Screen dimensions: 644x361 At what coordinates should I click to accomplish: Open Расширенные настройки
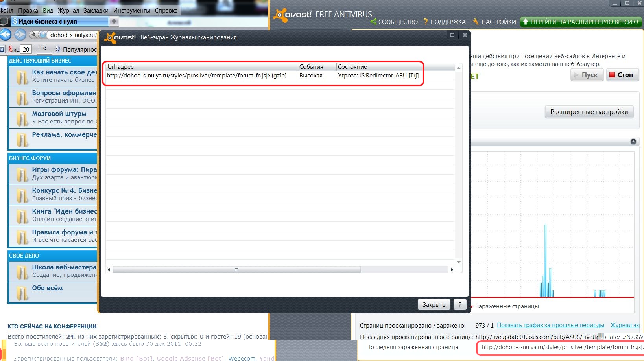[589, 112]
